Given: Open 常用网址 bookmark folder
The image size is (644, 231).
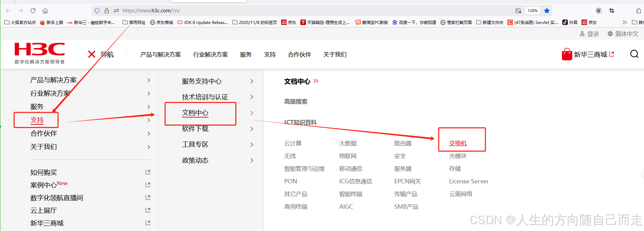Looking at the screenshot, I should coord(134,22).
